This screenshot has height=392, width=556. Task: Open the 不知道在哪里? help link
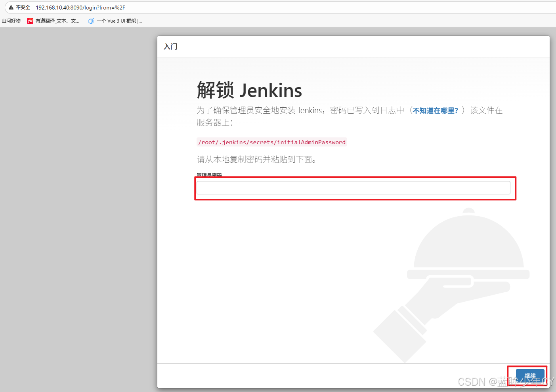point(435,110)
